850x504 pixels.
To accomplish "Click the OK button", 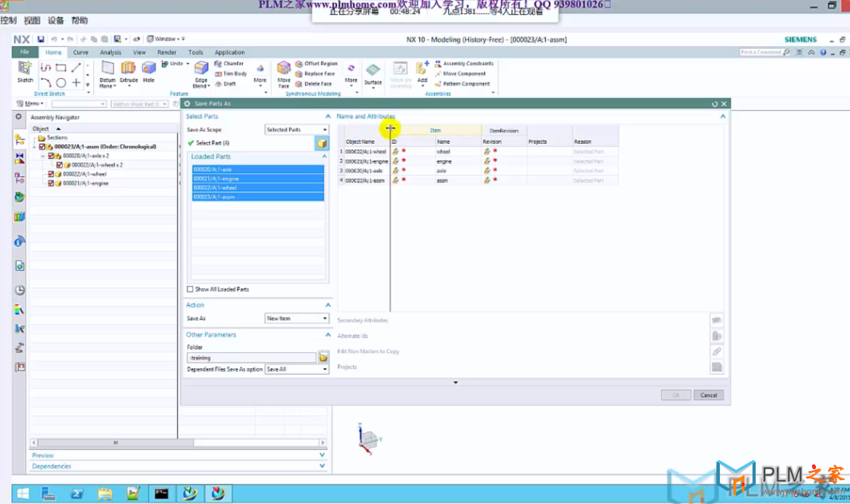I will (x=676, y=395).
